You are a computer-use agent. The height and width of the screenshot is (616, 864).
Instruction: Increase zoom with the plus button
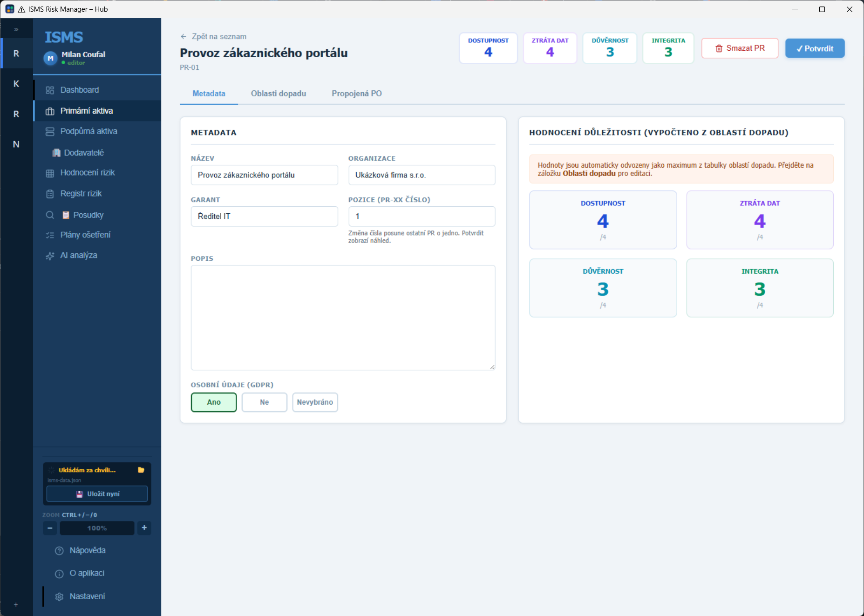[144, 528]
